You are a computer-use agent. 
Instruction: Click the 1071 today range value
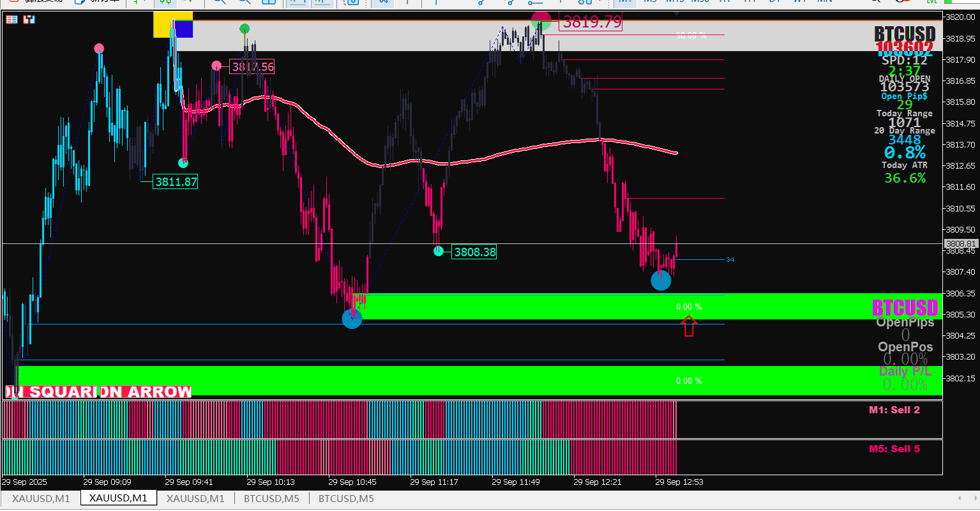pos(905,122)
